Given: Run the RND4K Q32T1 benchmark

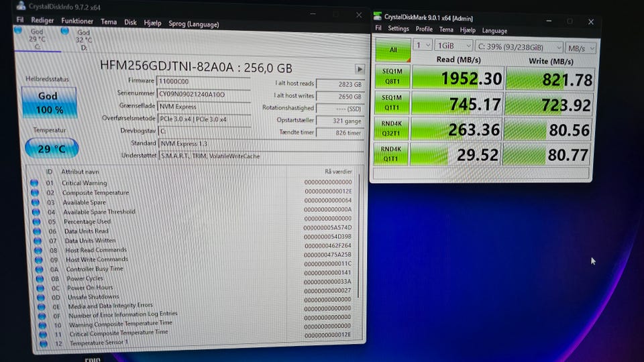Looking at the screenshot, I should point(391,128).
